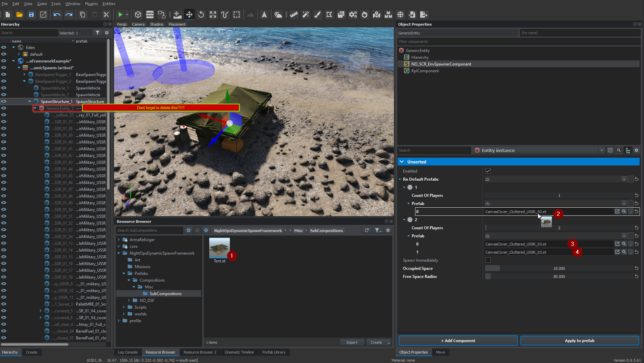Refresh the Resource Browser listing
Viewport: 644px width, 363px height.
367,230
